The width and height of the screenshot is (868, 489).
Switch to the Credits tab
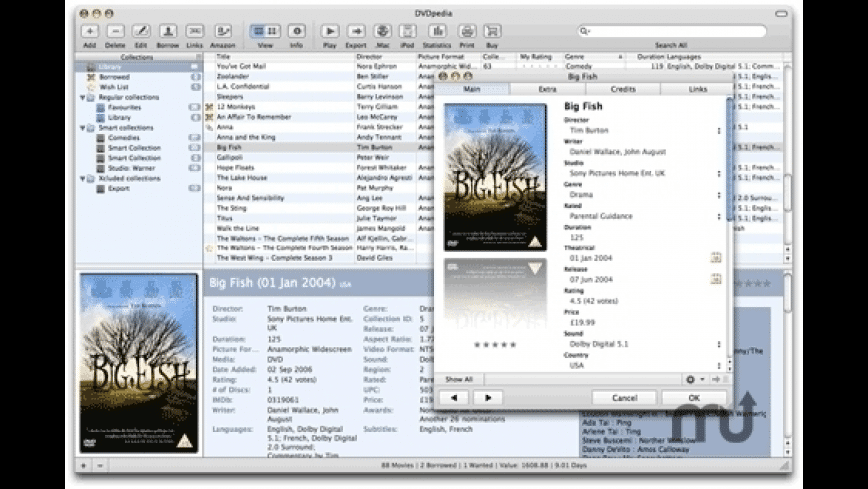623,89
